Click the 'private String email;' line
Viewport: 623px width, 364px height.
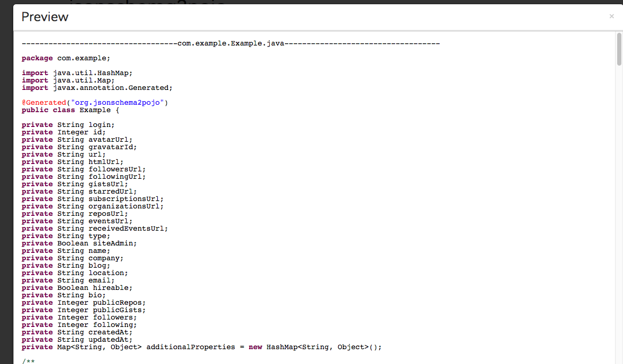tap(68, 280)
